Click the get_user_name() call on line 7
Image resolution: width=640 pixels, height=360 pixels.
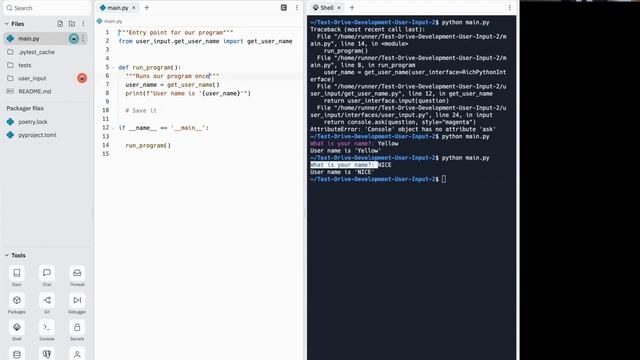(x=193, y=84)
